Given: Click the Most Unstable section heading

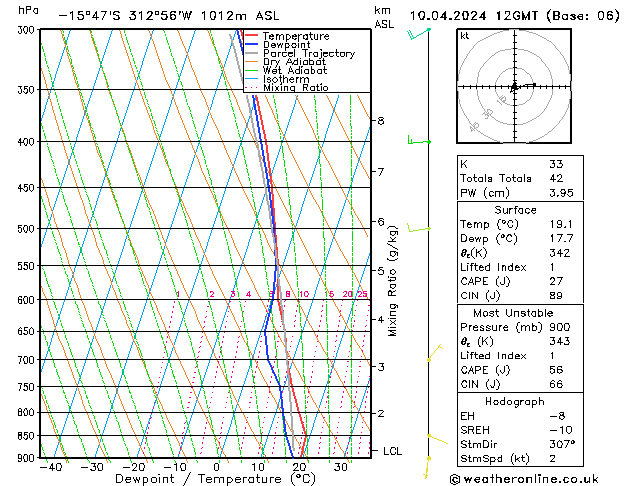Looking at the screenshot, I should pyautogui.click(x=513, y=313).
